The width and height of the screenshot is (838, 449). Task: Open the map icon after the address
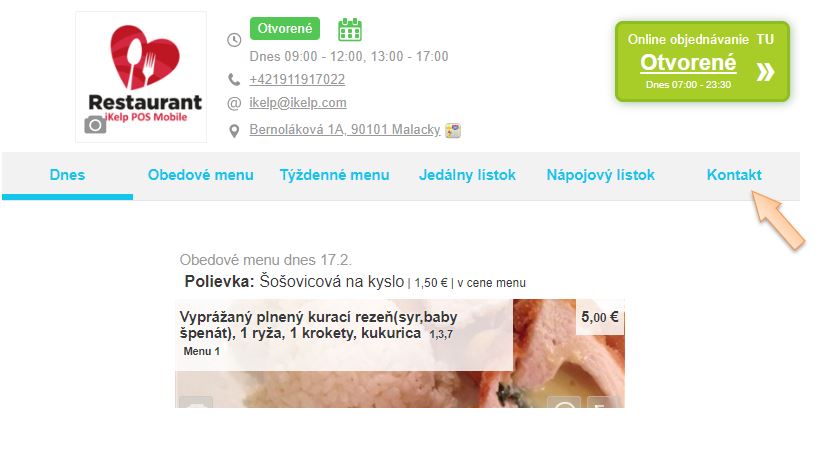pos(453,130)
